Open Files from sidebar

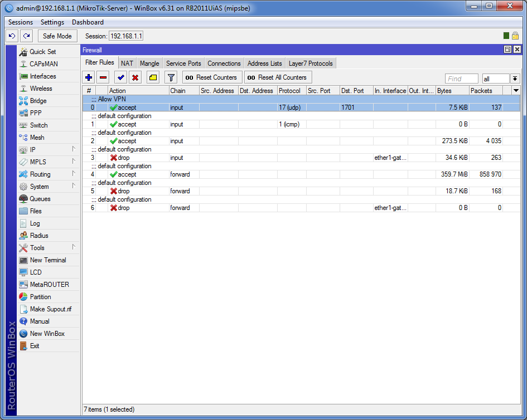point(49,211)
